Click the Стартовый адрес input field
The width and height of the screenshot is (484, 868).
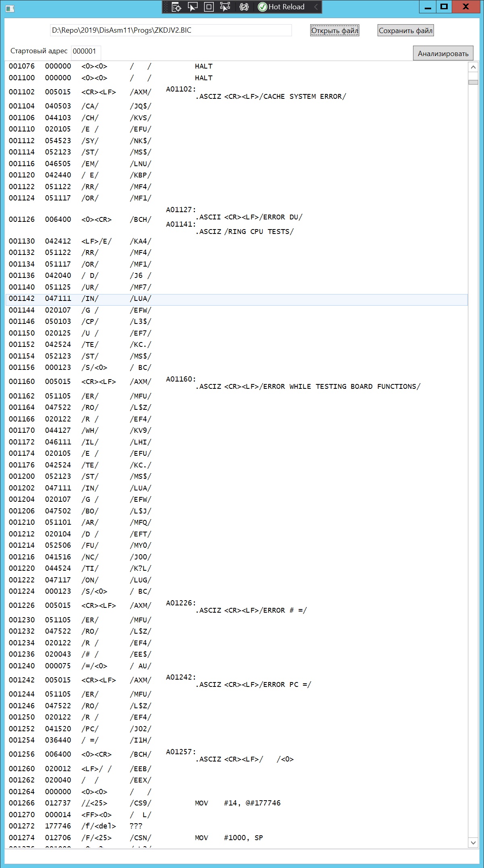(86, 52)
